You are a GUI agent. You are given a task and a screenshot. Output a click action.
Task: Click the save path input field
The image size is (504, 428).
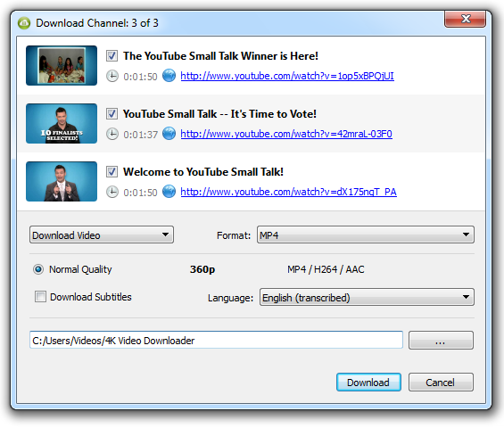[x=216, y=340]
